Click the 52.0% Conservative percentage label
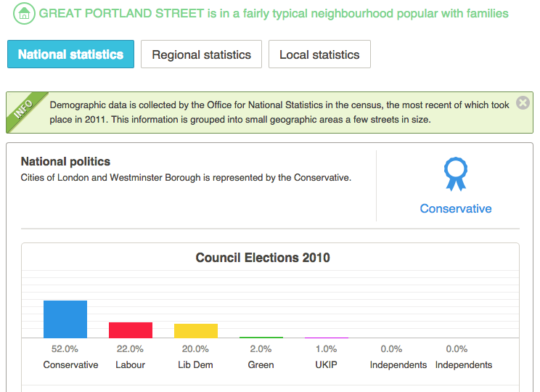 pyautogui.click(x=65, y=349)
